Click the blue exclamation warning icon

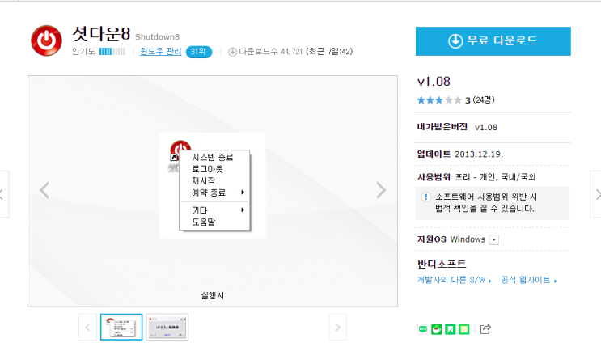coord(425,197)
